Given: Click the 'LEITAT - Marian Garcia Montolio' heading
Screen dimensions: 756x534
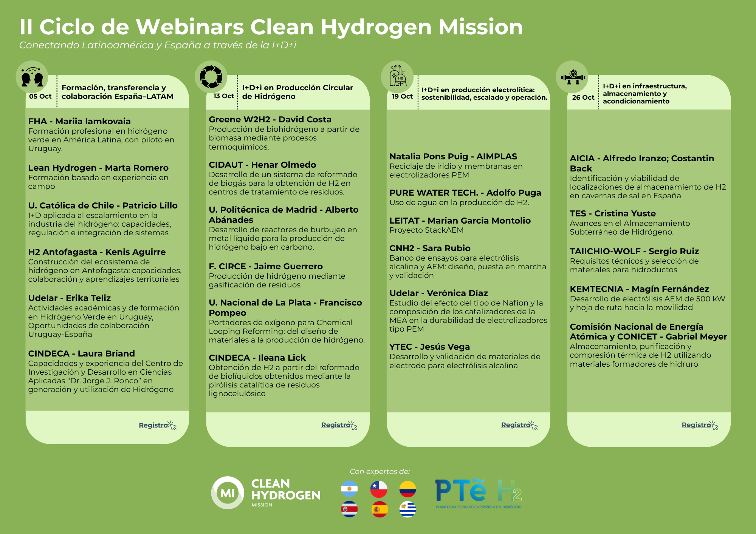Looking at the screenshot, I should tap(460, 221).
